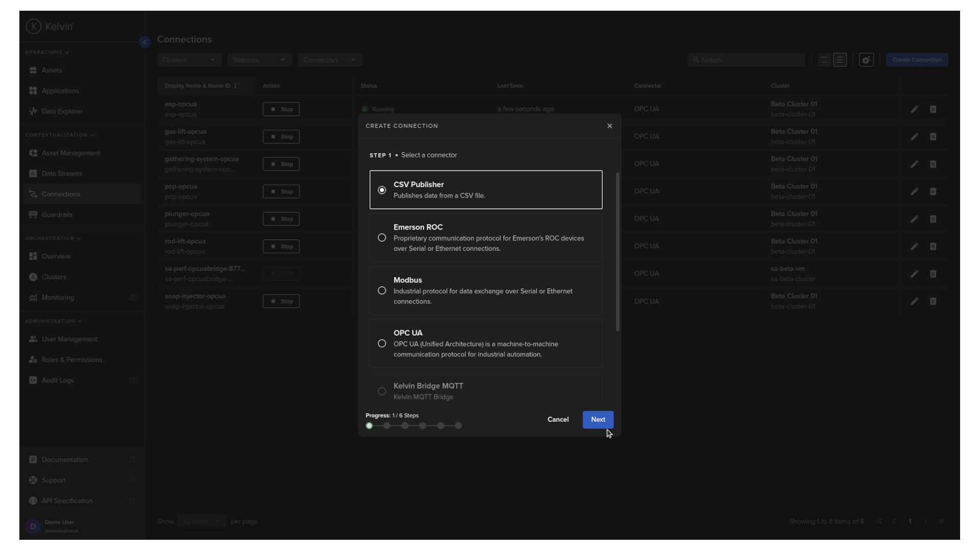Collapse sidebar with blue chevron button
980x551 pixels.
click(144, 42)
